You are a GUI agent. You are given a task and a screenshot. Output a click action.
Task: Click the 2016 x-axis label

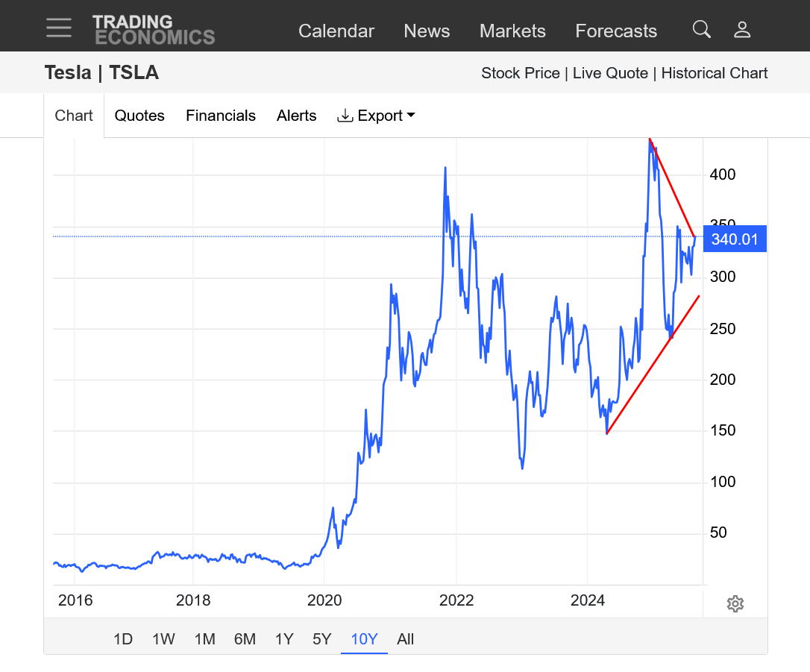coord(75,600)
